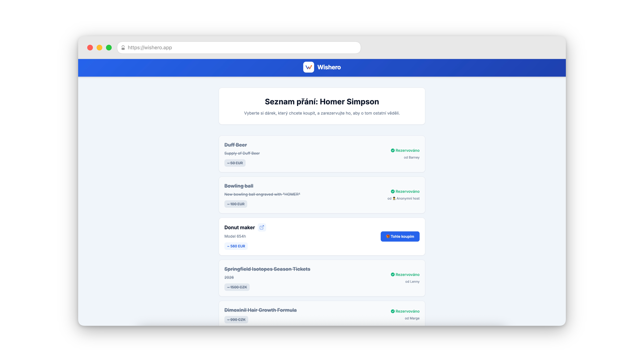Screen dimensions: 644x362
Task: Click the ~ 100 EUR price badge
Action: coord(236,204)
